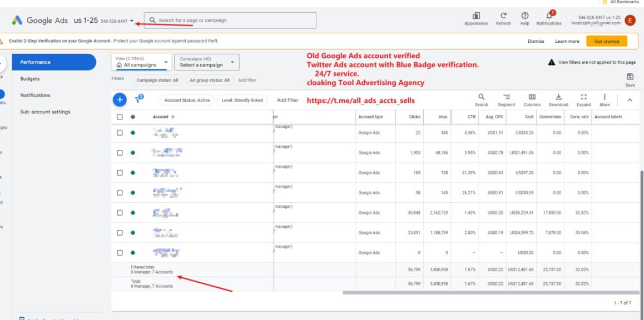Sort by the CTR column header
This screenshot has width=644, height=320.
[x=471, y=117]
